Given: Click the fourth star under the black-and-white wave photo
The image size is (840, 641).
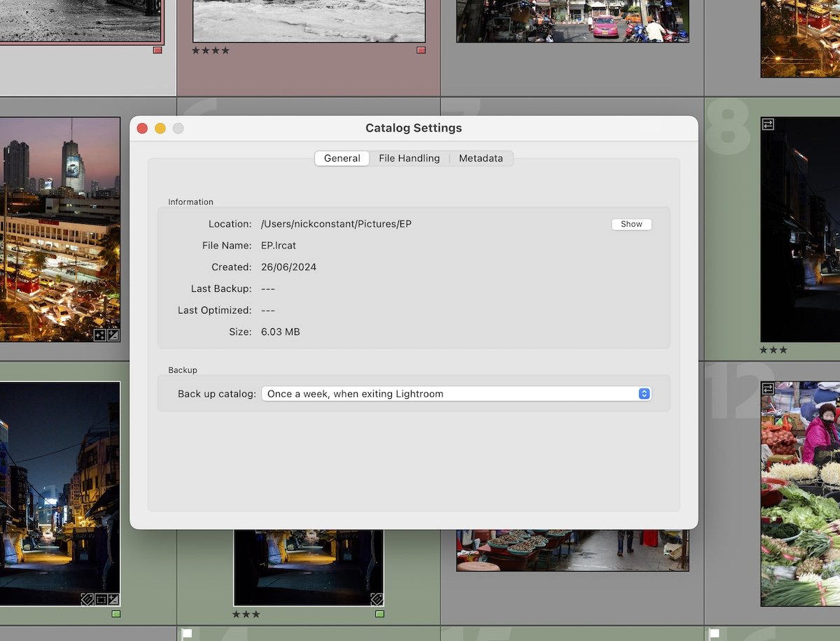Looking at the screenshot, I should point(225,50).
